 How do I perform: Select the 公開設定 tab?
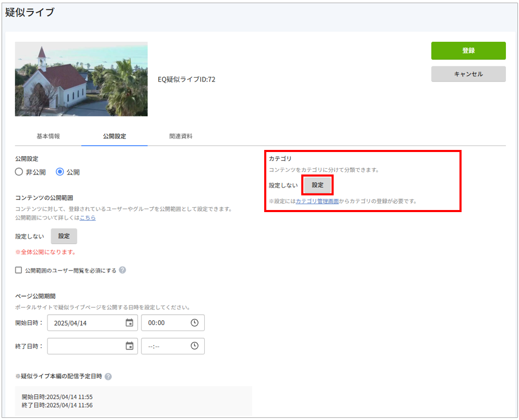click(114, 136)
